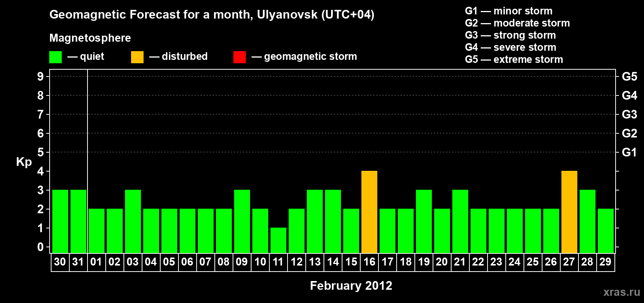Click the green quiet legend swatch
This screenshot has height=303, width=644.
pos(55,57)
